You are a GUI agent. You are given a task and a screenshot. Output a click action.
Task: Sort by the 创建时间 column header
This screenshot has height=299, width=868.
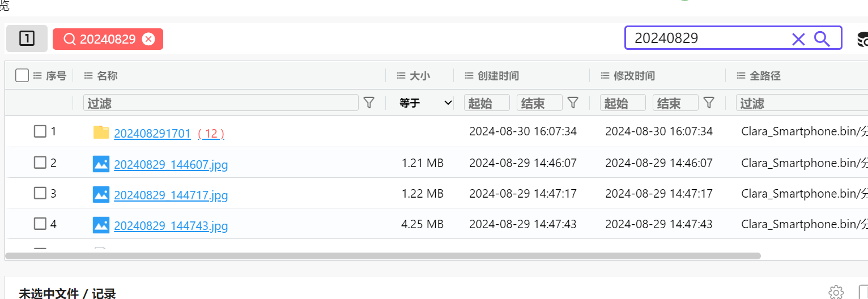point(498,75)
